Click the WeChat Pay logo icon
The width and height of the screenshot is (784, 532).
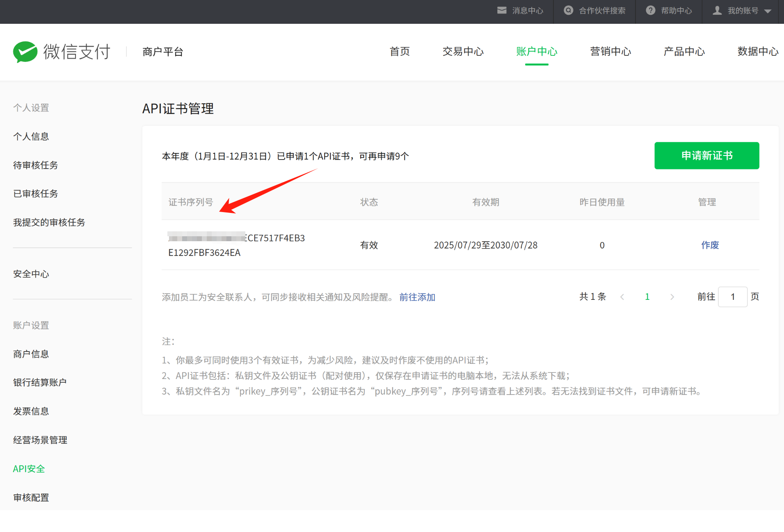pos(25,52)
